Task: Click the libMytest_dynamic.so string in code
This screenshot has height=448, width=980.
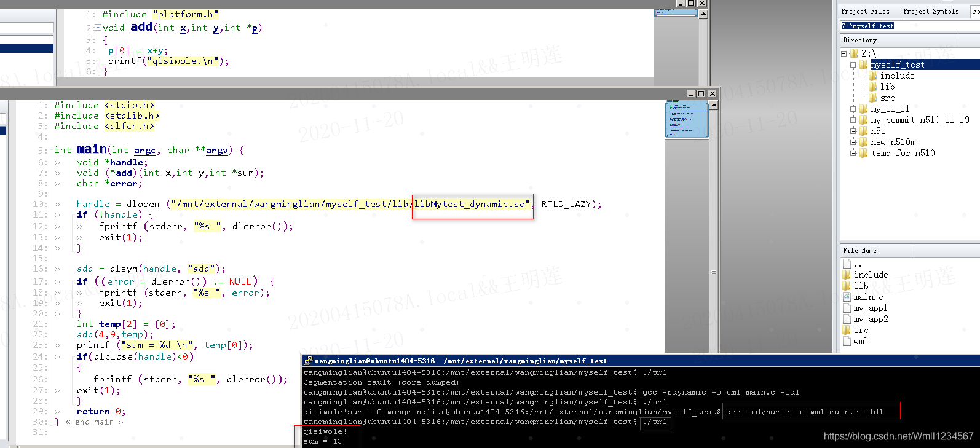Action: (472, 204)
